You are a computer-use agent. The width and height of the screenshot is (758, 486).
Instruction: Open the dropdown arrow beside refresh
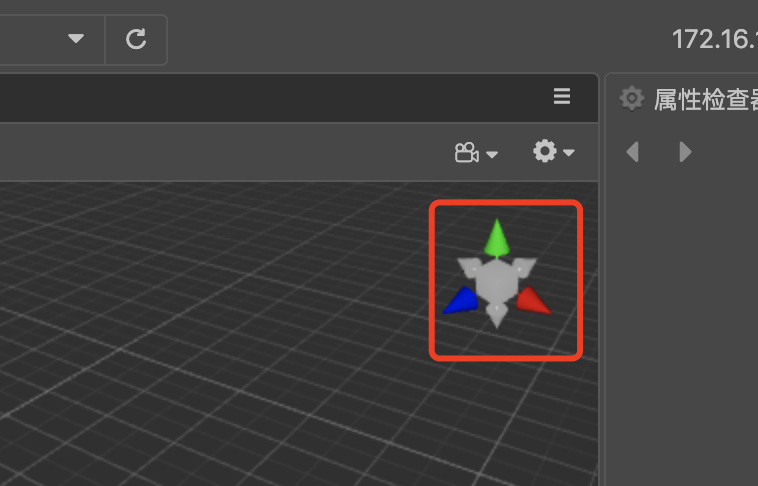point(76,38)
